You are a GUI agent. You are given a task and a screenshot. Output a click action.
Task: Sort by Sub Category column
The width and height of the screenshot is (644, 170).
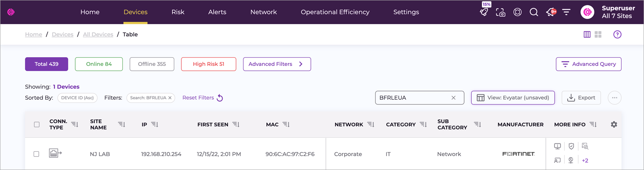click(478, 124)
